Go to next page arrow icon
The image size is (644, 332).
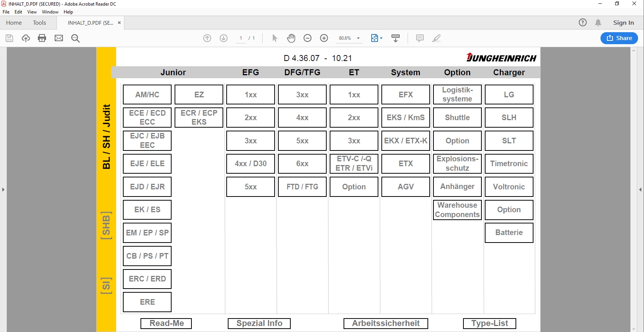pyautogui.click(x=224, y=38)
